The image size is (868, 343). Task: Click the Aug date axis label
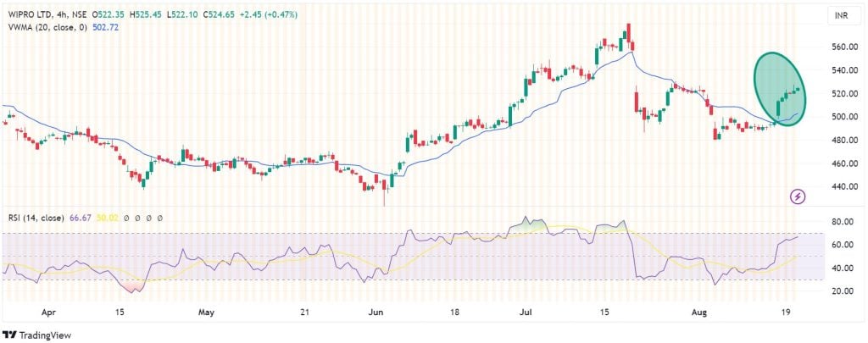[x=699, y=312]
